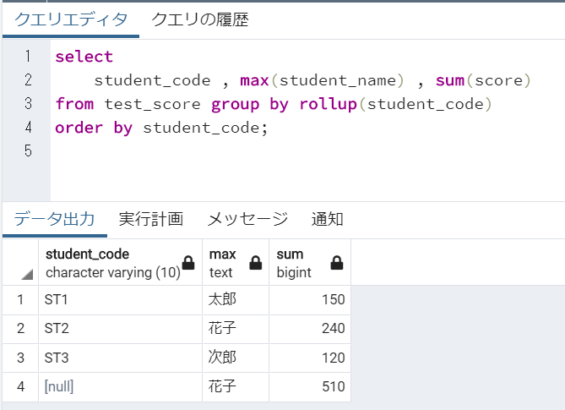Open the 実行計画 tab
Viewport: 565px width, 410px height.
pyautogui.click(x=151, y=219)
